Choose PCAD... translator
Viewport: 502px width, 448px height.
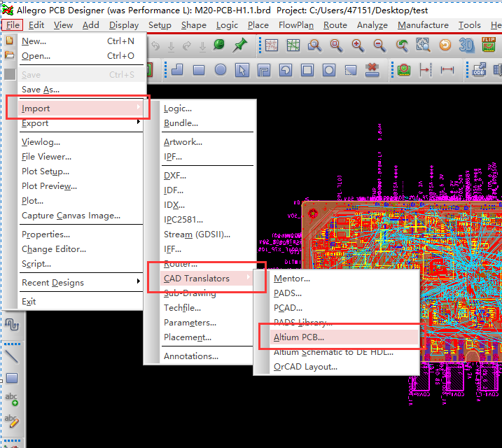[x=344, y=308]
